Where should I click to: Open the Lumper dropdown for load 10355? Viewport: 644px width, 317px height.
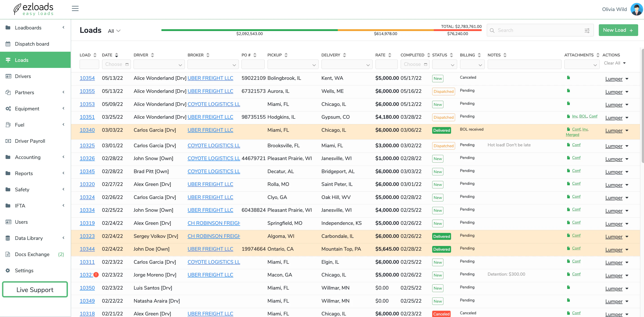point(616,92)
